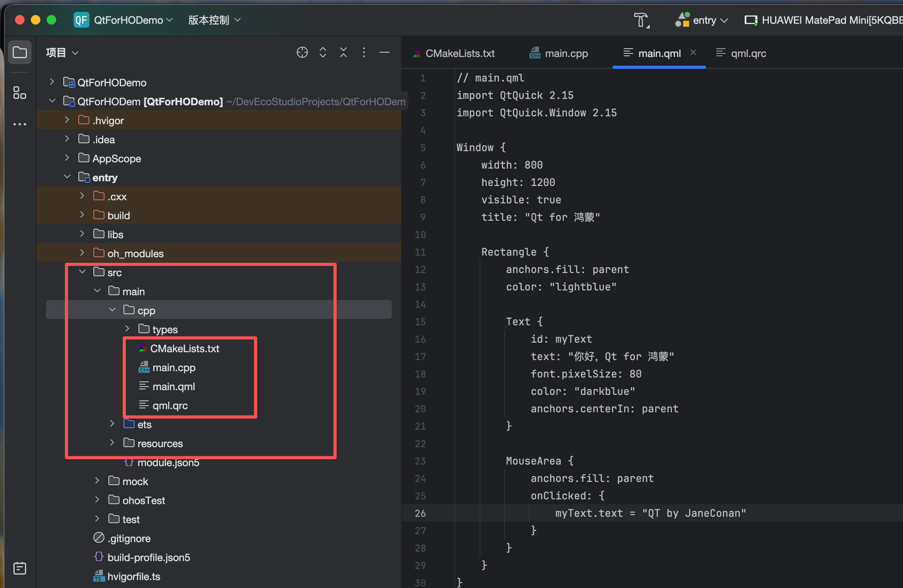Viewport: 903px width, 588px height.
Task: Open the bottom-left TODO panel icon
Action: click(x=19, y=568)
